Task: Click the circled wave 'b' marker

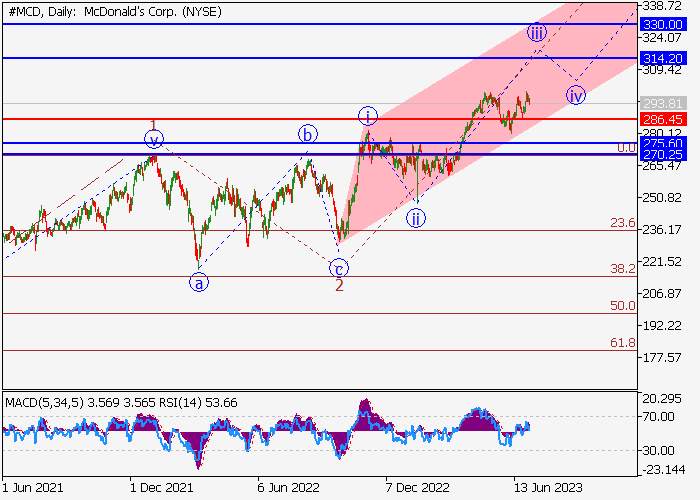Action: pyautogui.click(x=308, y=134)
